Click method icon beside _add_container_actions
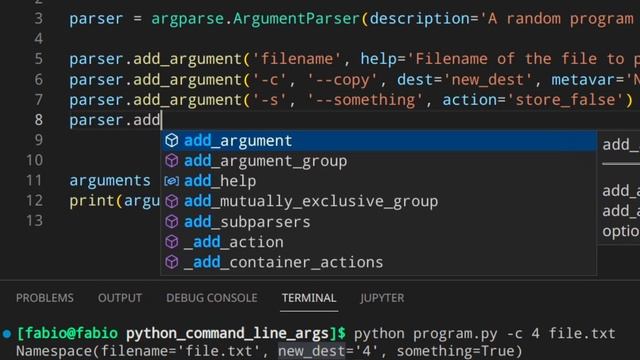 pyautogui.click(x=171, y=262)
